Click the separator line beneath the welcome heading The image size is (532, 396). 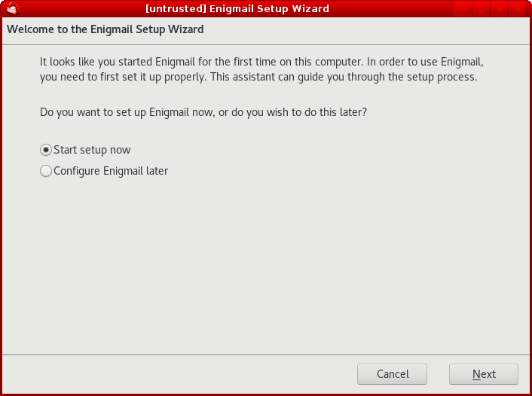coord(266,44)
